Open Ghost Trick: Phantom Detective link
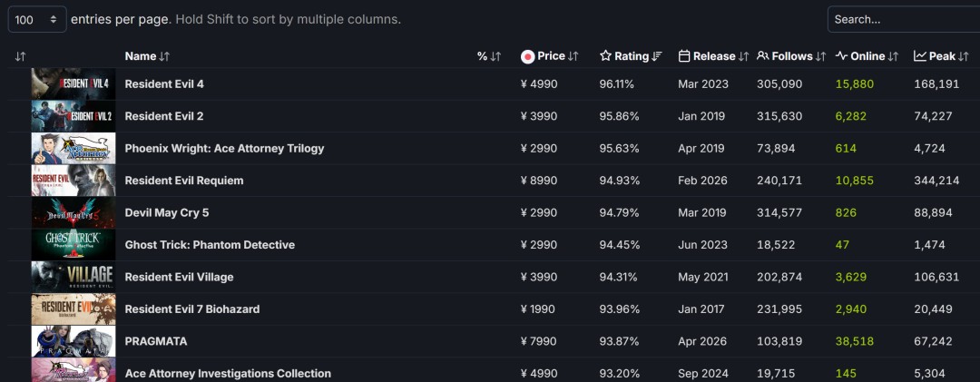This screenshot has height=382, width=980. coord(210,245)
